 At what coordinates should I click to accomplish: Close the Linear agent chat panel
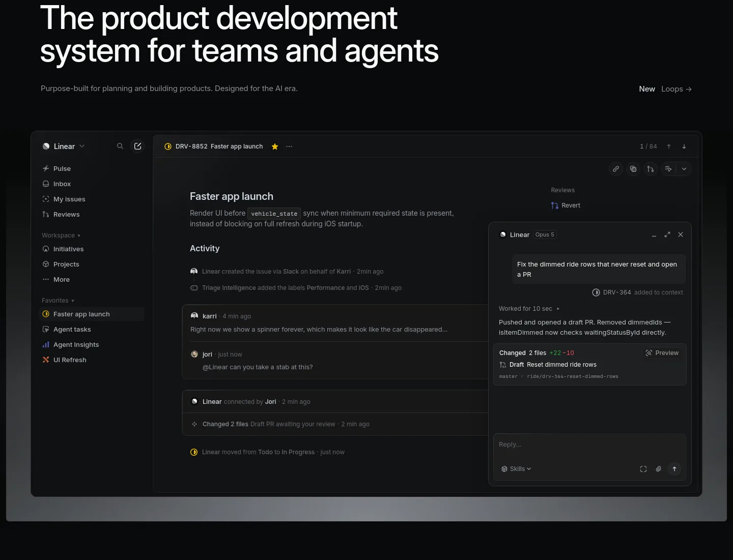(681, 234)
